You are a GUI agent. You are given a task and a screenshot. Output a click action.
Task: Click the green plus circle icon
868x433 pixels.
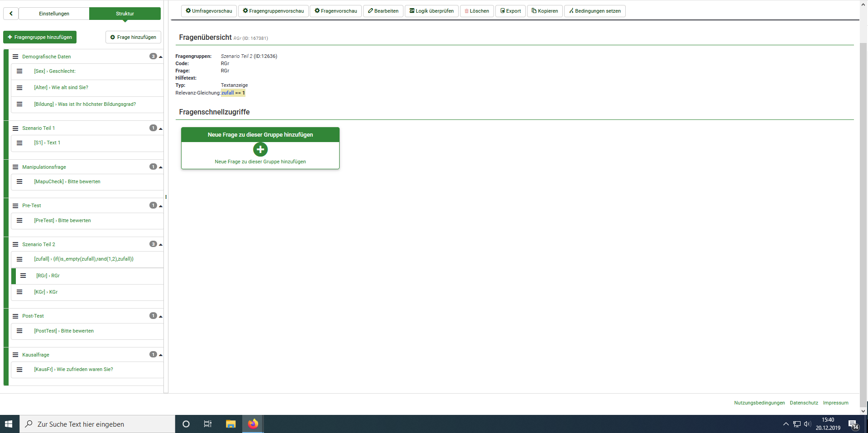[260, 149]
